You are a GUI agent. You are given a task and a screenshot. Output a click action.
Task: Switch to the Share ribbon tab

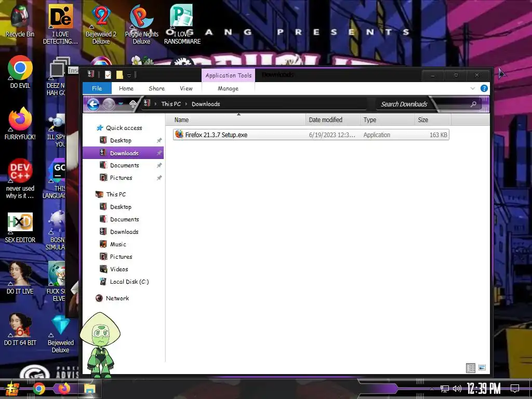156,88
